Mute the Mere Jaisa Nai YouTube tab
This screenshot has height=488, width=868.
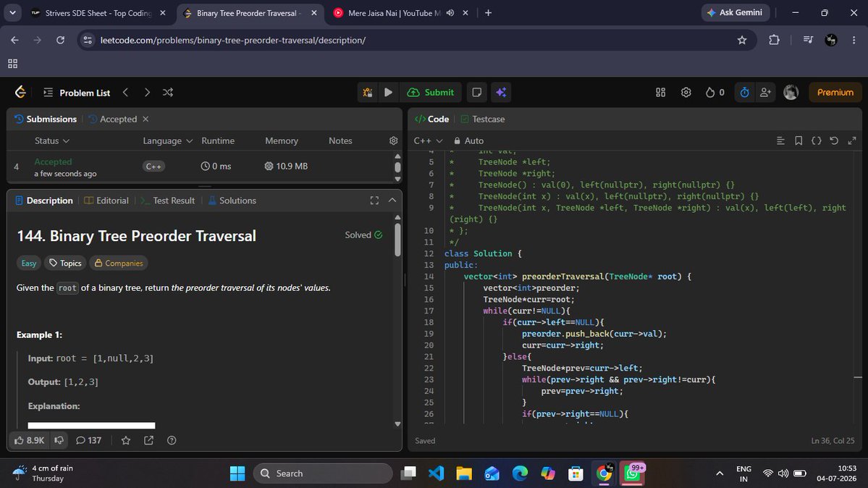(x=450, y=13)
